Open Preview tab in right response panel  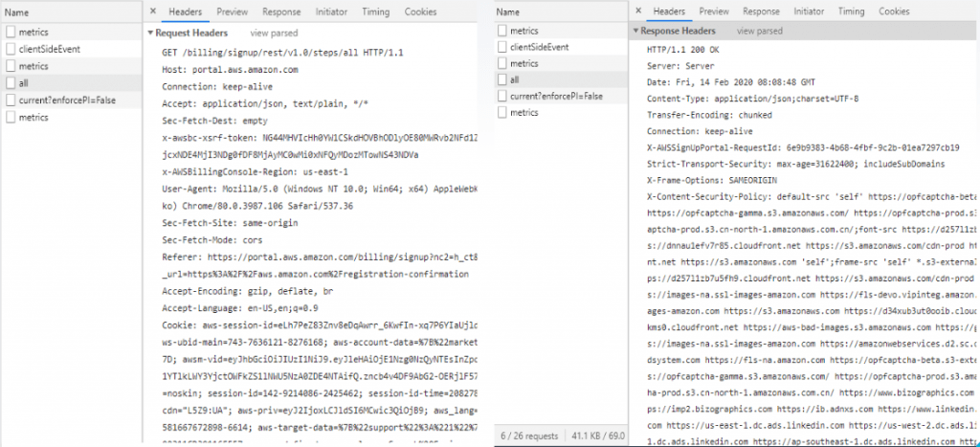point(714,11)
